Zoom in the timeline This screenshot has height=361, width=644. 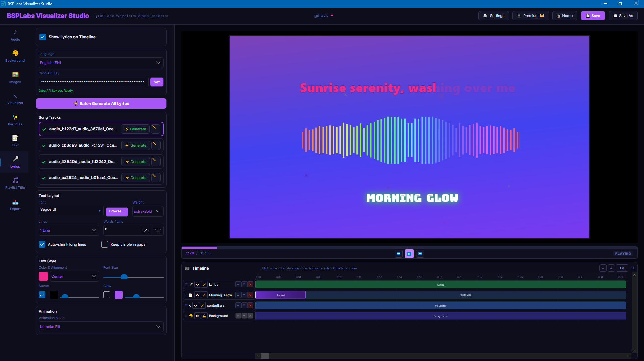pyautogui.click(x=611, y=268)
